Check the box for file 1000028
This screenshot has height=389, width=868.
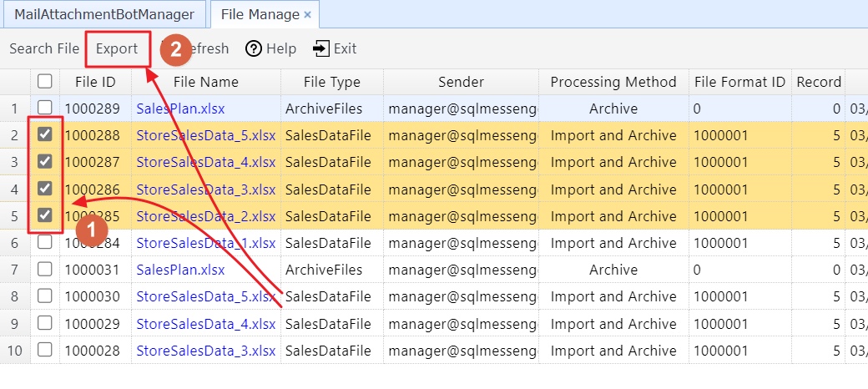click(45, 350)
